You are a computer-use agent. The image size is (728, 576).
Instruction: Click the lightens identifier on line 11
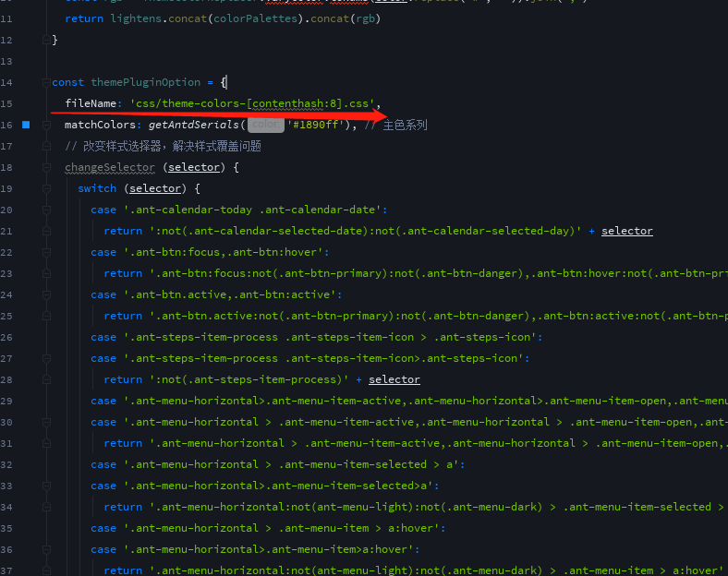pos(136,18)
